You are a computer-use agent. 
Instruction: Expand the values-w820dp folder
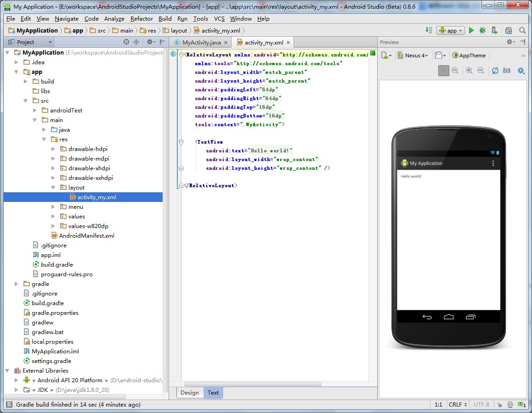(x=53, y=226)
